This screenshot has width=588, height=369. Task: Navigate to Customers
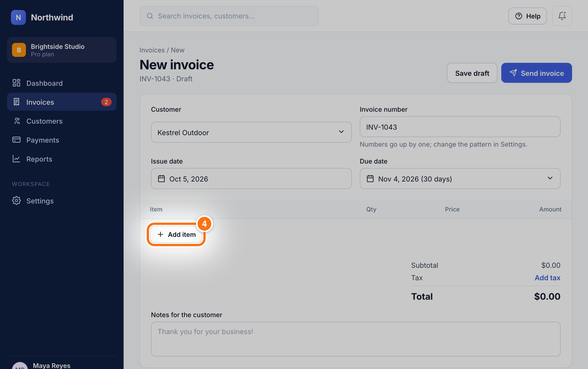click(62, 121)
